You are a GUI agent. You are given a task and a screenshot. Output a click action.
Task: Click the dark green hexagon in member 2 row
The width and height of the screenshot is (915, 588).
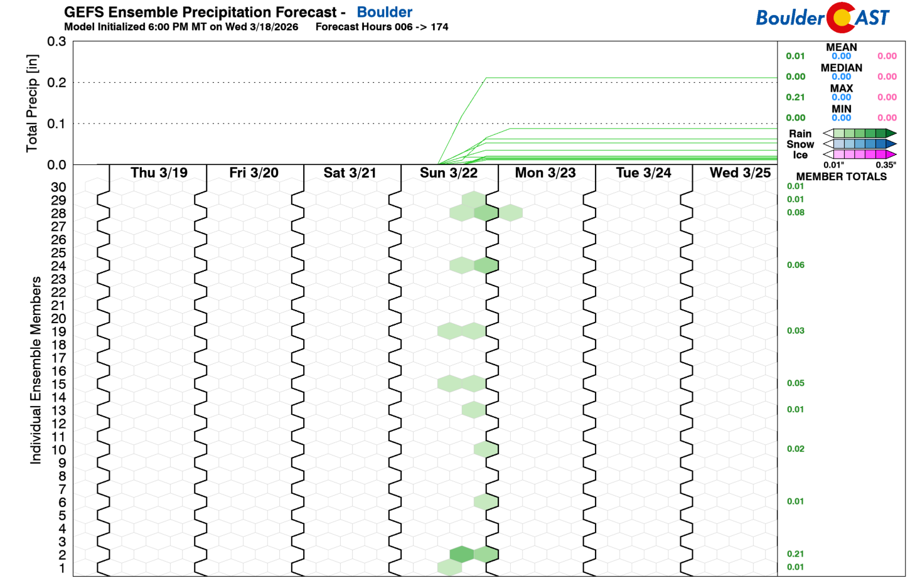click(462, 554)
